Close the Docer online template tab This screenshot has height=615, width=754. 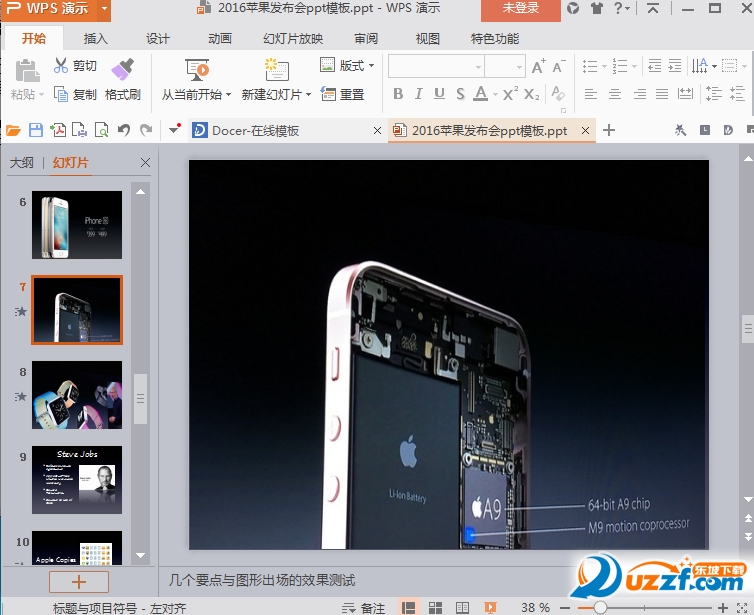point(377,130)
